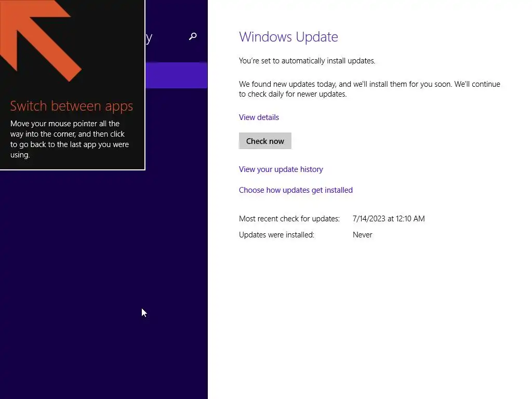Click "You're set to automatically install updates" text

point(307,61)
